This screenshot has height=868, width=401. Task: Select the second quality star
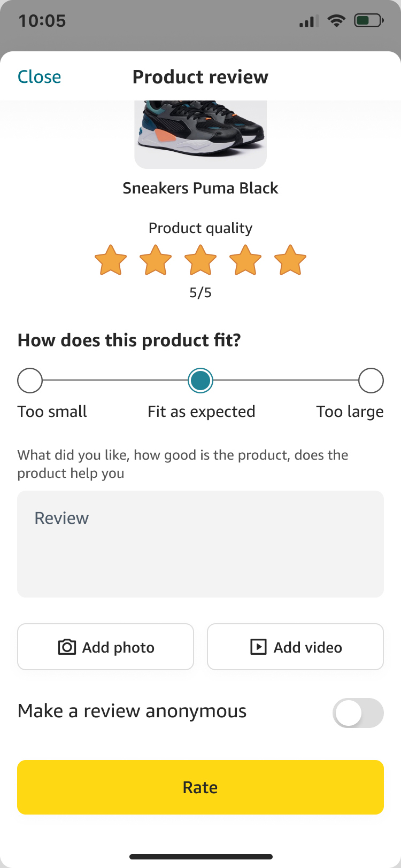click(156, 260)
